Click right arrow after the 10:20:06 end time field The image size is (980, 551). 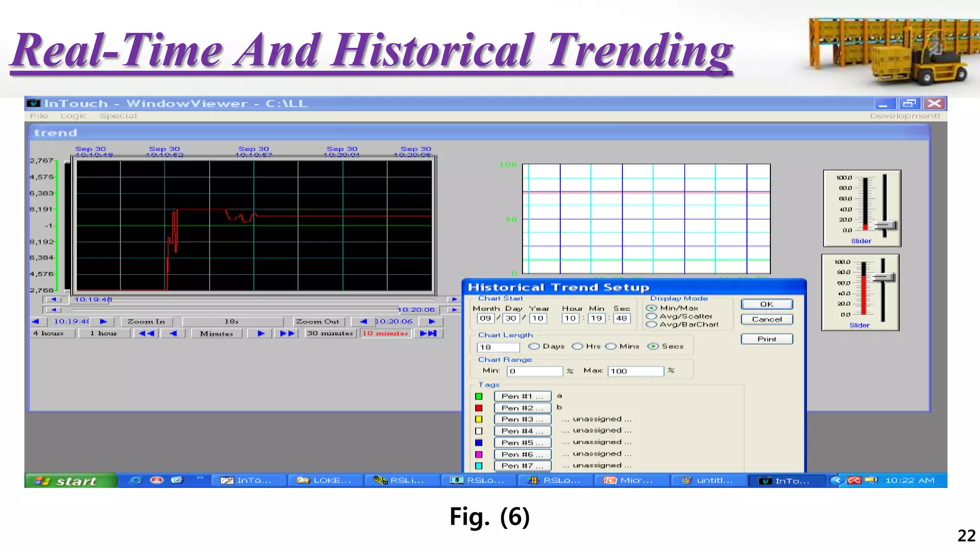(x=431, y=321)
